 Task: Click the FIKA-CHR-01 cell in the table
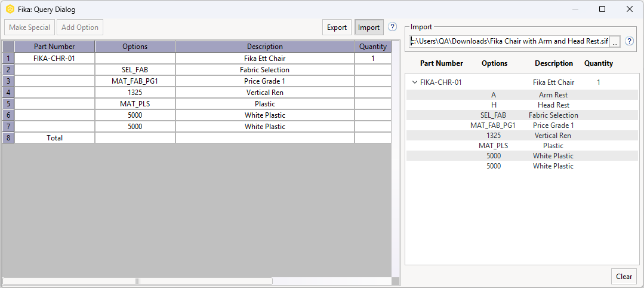tap(55, 59)
